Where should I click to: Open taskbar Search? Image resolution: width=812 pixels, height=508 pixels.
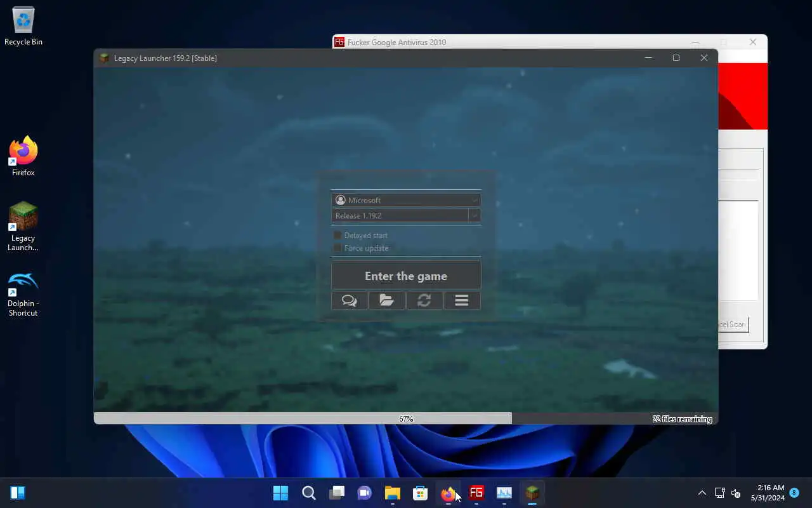coord(309,493)
